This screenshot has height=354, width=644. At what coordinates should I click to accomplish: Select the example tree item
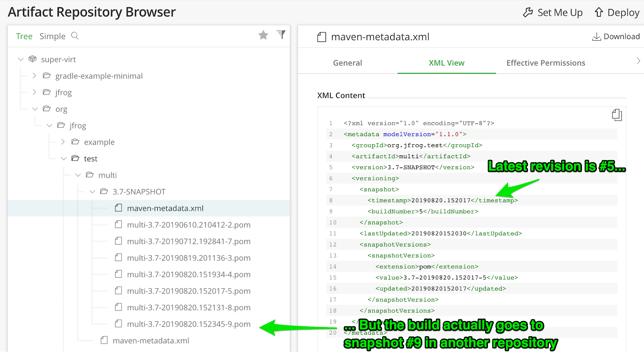pyautogui.click(x=99, y=142)
